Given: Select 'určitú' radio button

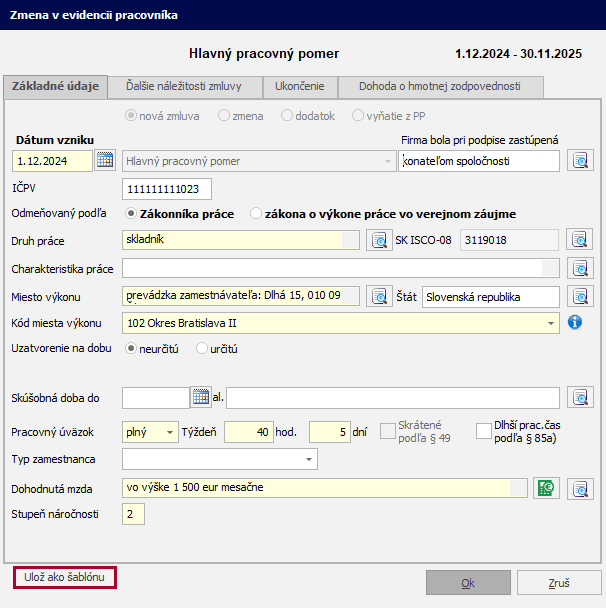Looking at the screenshot, I should point(202,349).
